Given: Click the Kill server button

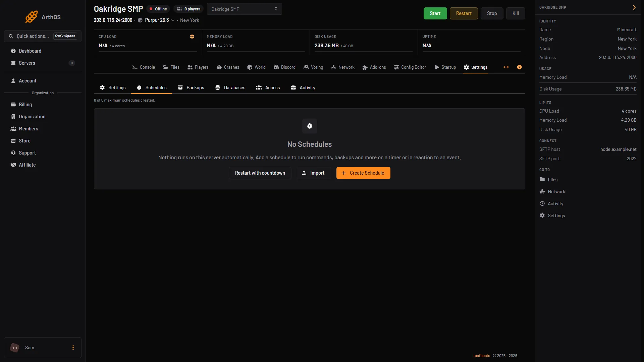Looking at the screenshot, I should [x=516, y=13].
